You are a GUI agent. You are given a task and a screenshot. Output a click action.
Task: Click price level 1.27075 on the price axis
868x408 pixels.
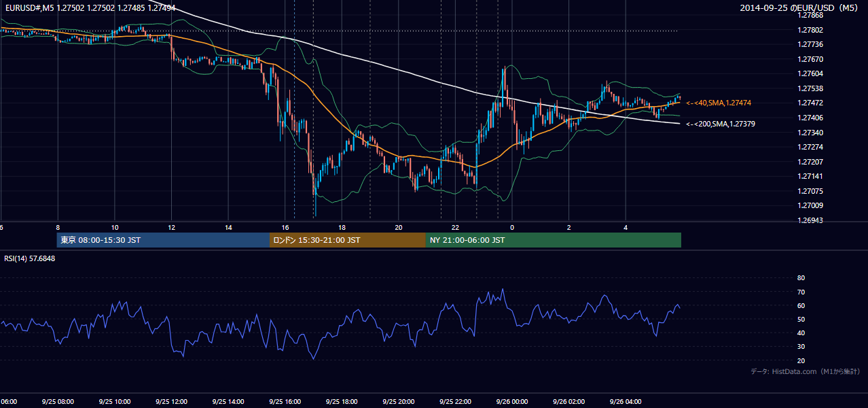tap(810, 191)
